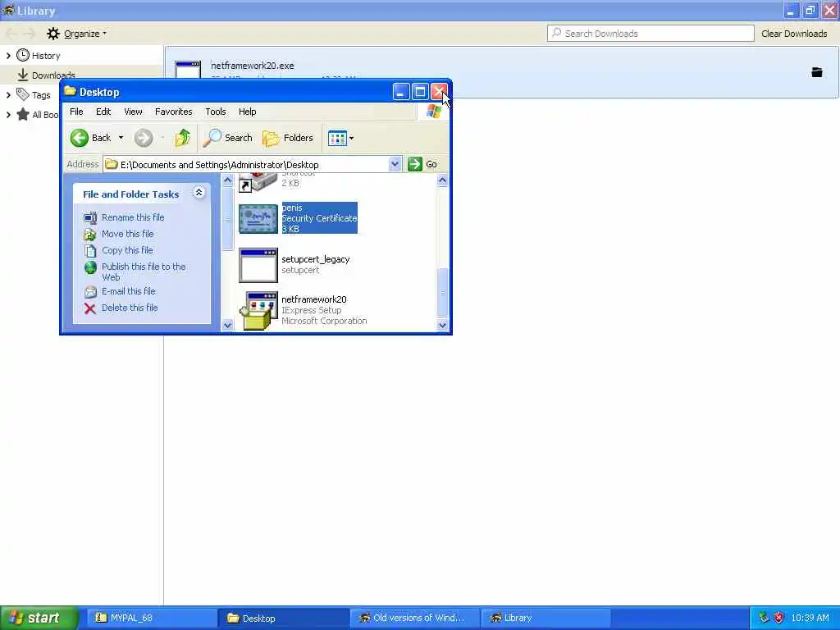840x630 pixels.
Task: Open the Tools menu
Action: click(x=216, y=112)
